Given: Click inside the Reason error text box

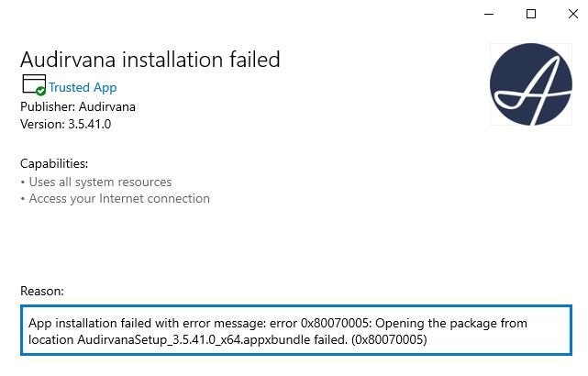Looking at the screenshot, I should (x=296, y=330).
